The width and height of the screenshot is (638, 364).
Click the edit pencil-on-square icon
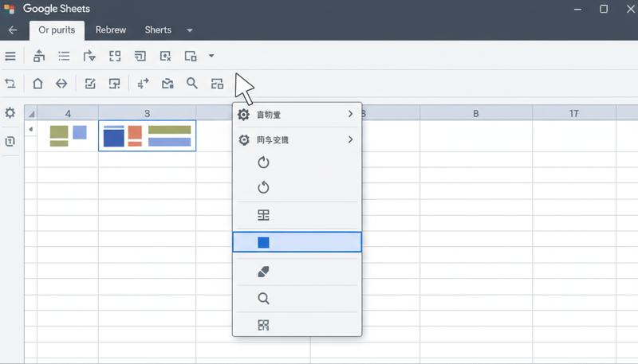(90, 84)
